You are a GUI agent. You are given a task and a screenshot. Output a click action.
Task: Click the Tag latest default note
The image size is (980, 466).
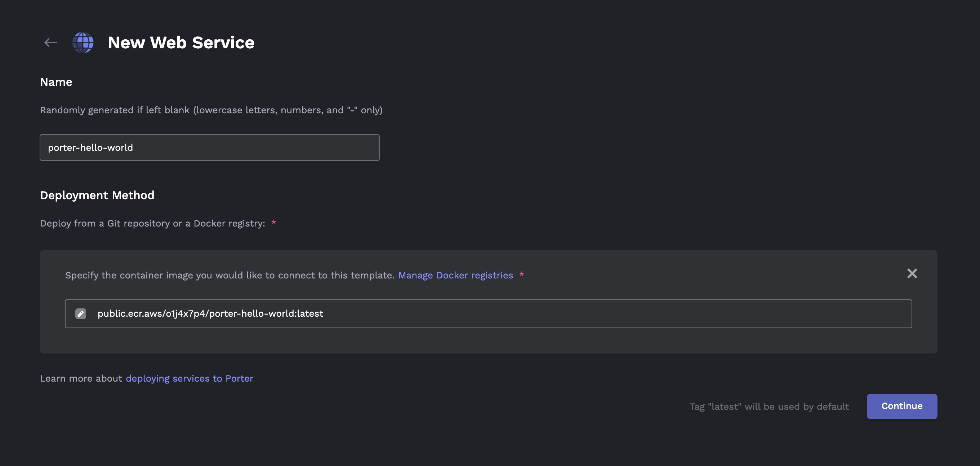[769, 406]
